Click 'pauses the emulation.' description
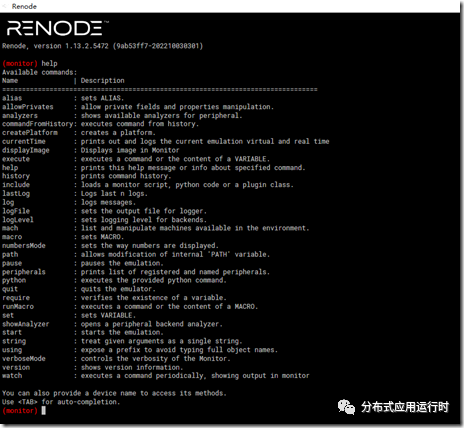Image resolution: width=464 pixels, height=428 pixels. [122, 263]
